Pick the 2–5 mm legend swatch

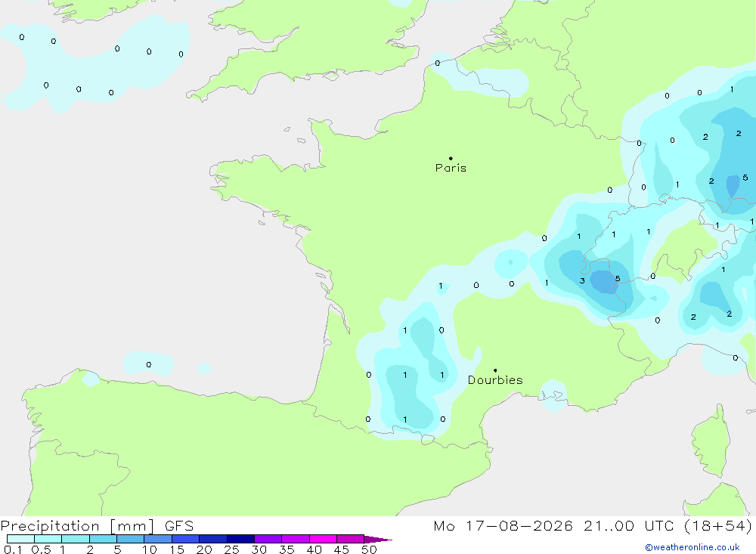pyautogui.click(x=103, y=539)
